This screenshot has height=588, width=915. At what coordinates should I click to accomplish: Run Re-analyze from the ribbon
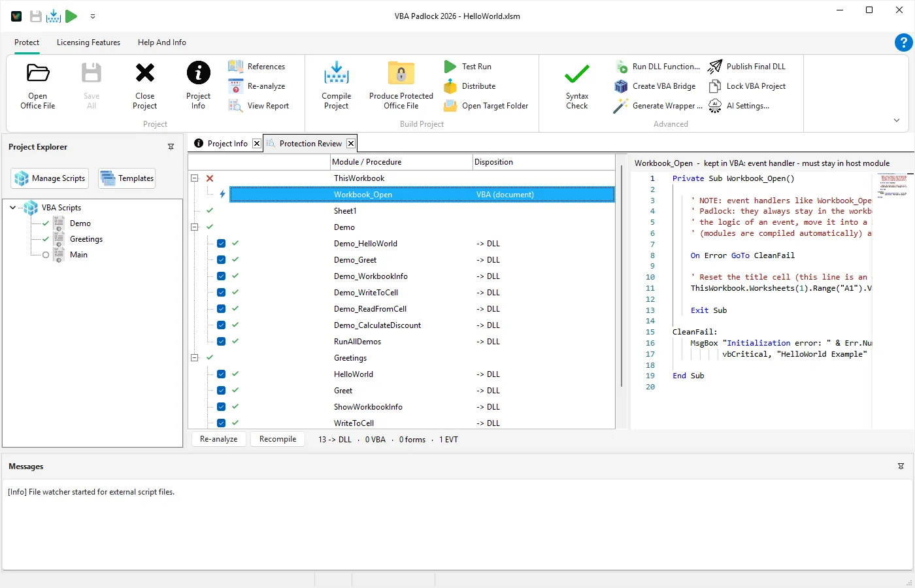tap(257, 86)
